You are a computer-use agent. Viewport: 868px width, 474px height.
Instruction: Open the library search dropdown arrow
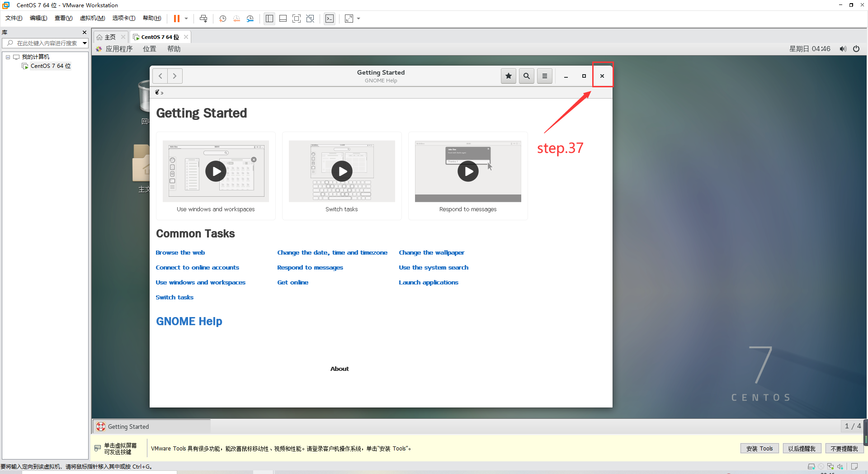click(x=85, y=43)
